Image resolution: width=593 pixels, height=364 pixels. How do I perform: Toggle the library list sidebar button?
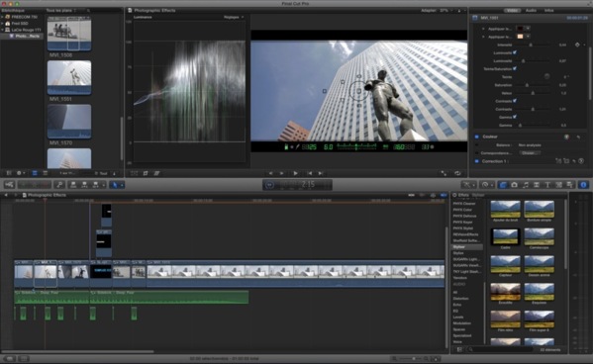tap(9, 173)
